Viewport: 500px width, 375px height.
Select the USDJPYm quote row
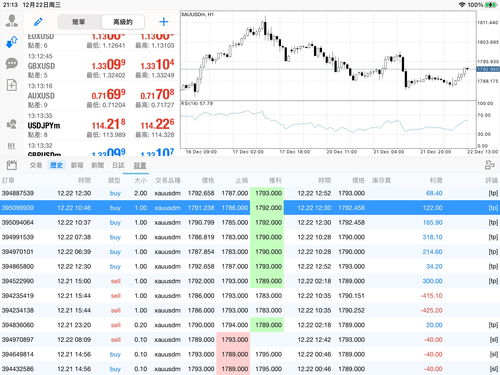pyautogui.click(x=101, y=126)
